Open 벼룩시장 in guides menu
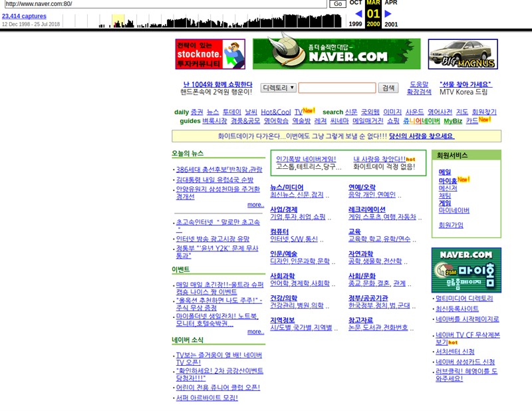This screenshot has height=411, width=532. [x=215, y=121]
